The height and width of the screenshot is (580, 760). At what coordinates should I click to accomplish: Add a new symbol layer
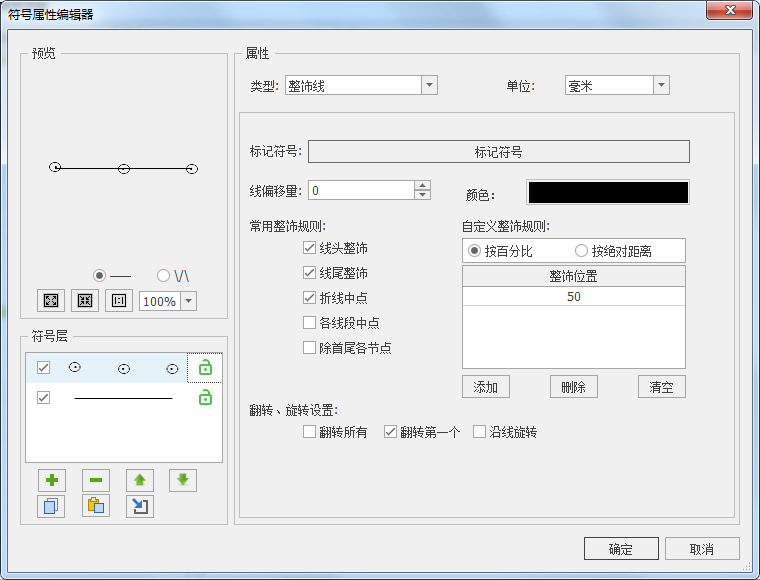[x=51, y=480]
